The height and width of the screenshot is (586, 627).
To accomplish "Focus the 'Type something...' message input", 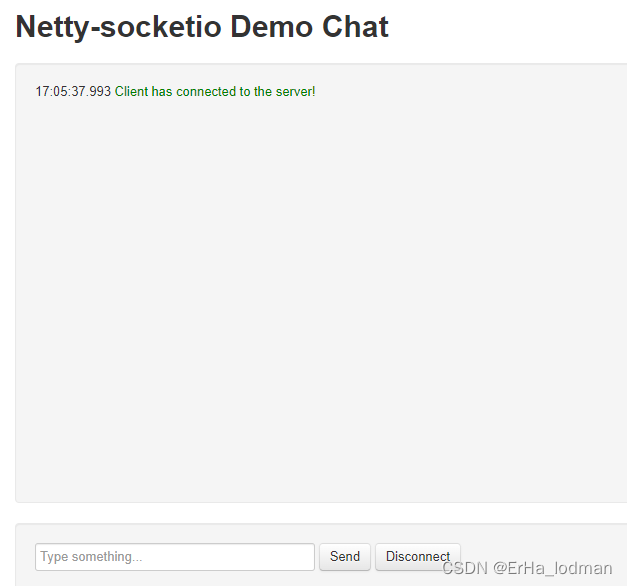I will tap(175, 557).
